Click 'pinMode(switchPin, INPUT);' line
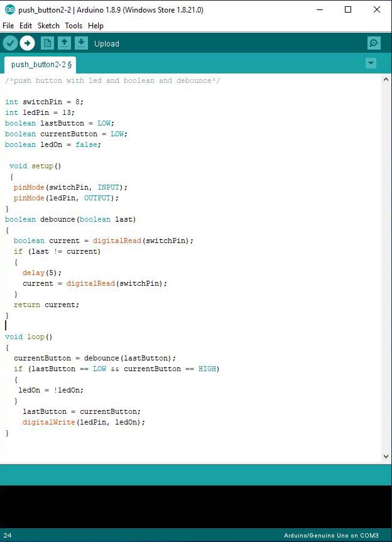The height and width of the screenshot is (542, 392). coord(70,187)
